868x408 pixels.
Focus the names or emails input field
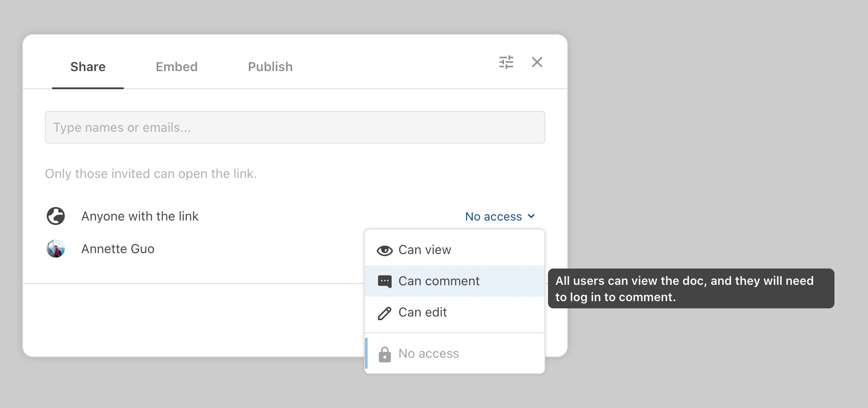pyautogui.click(x=295, y=127)
